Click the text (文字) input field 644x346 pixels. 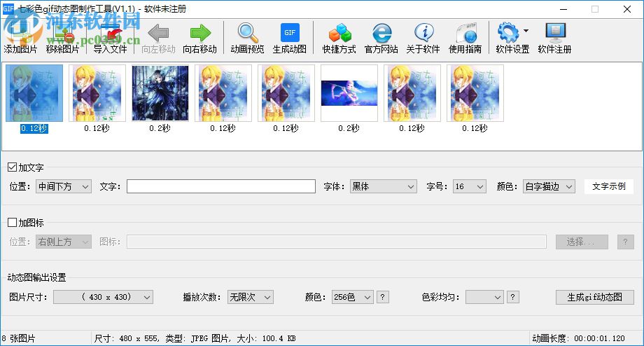pyautogui.click(x=221, y=186)
